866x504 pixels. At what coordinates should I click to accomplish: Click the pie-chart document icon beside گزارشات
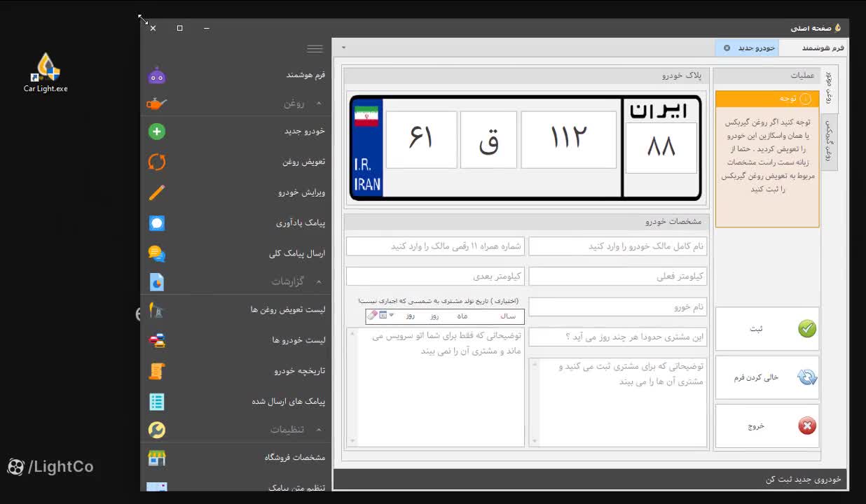coord(156,281)
